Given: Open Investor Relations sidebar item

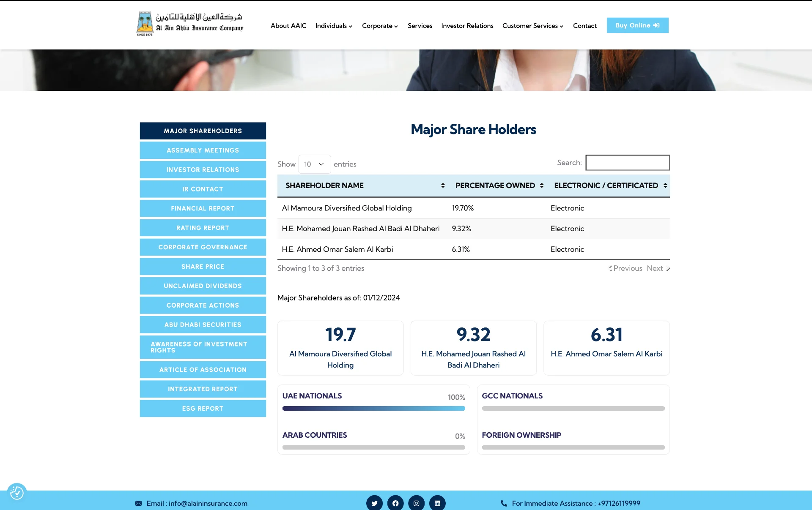Looking at the screenshot, I should click(203, 170).
